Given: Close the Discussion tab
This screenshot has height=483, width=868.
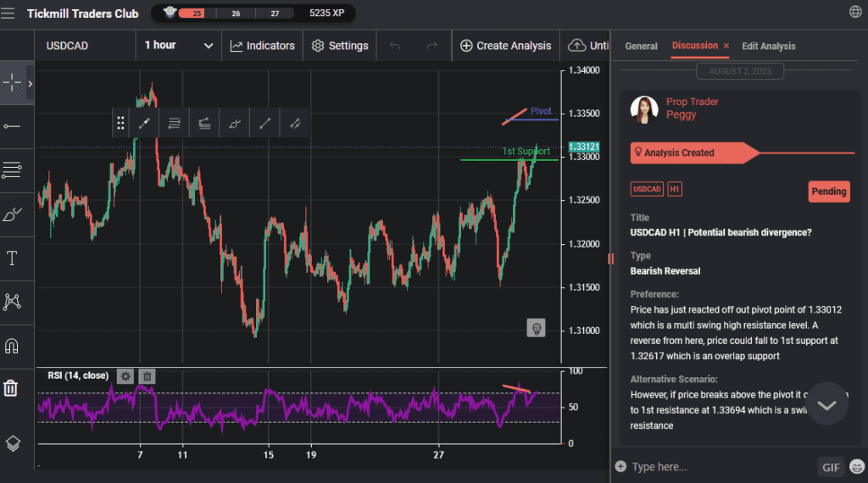Looking at the screenshot, I should (726, 46).
